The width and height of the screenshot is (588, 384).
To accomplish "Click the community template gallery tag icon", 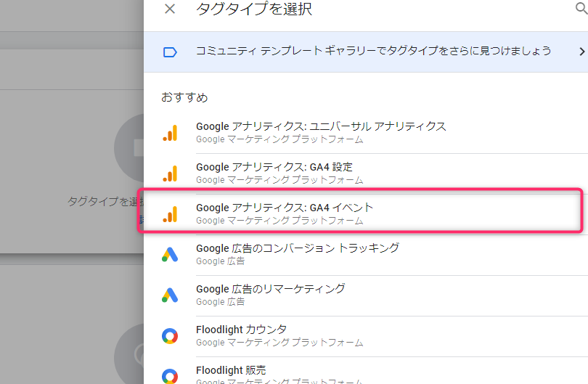I will pos(170,52).
